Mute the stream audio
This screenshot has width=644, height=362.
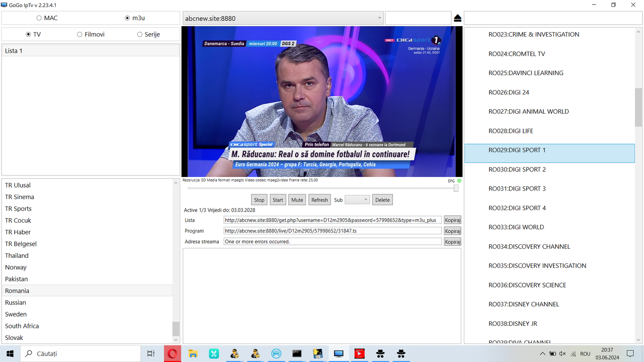point(297,200)
